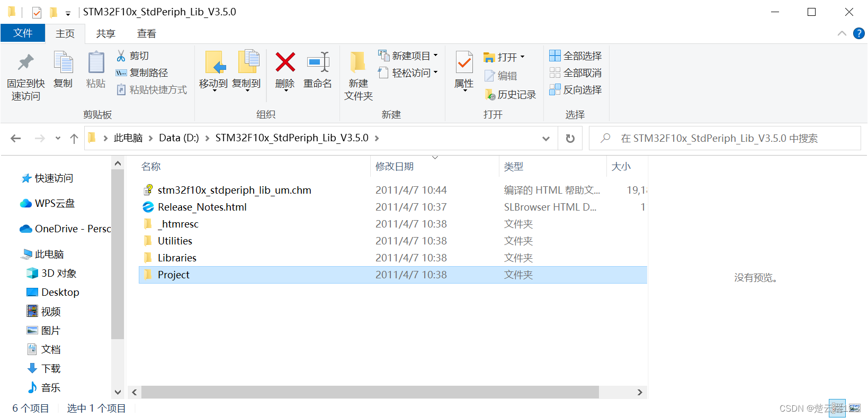This screenshot has width=868, height=418.
Task: Sort by the 修改日期 date column
Action: point(395,167)
